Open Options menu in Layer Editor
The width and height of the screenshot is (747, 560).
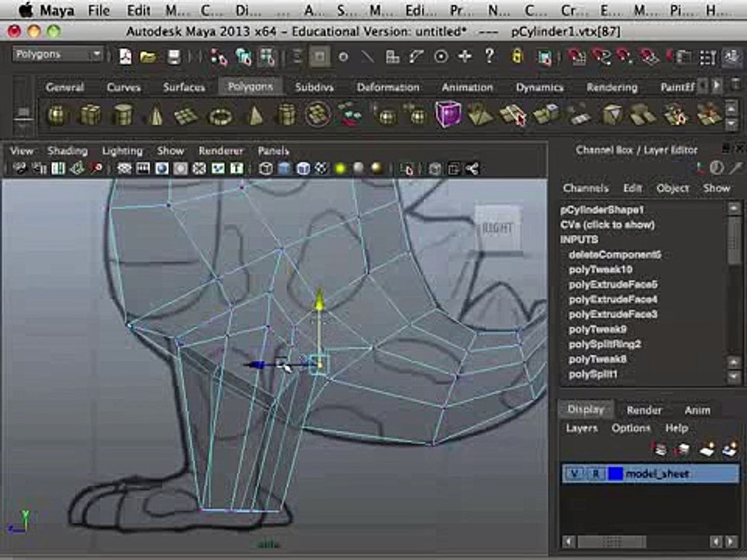coord(631,428)
